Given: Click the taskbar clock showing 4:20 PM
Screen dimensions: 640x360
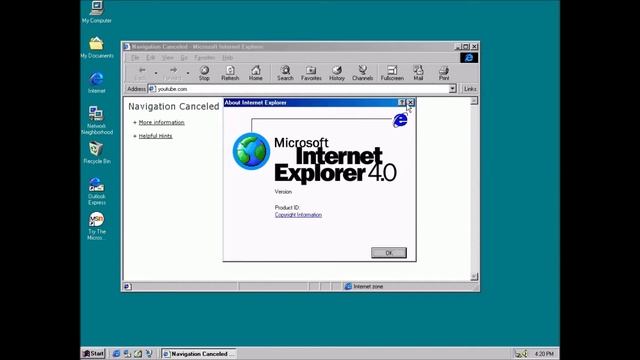Looking at the screenshot, I should click(x=544, y=354).
